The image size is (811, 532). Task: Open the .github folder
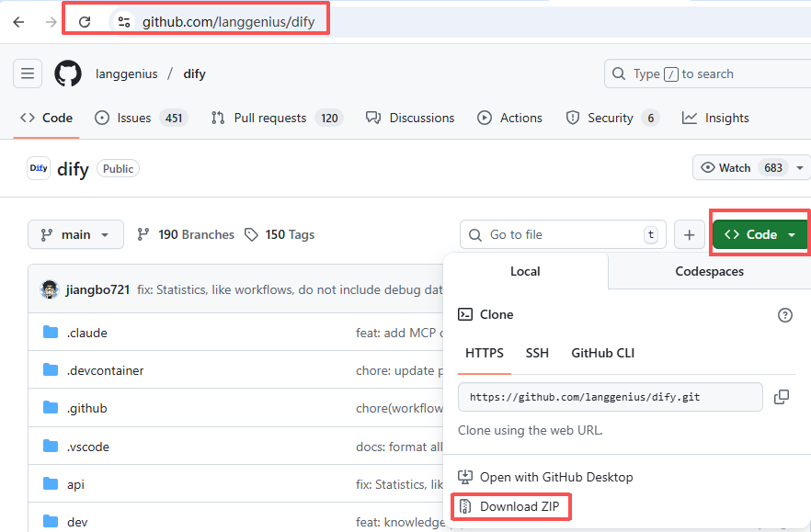pyautogui.click(x=86, y=409)
